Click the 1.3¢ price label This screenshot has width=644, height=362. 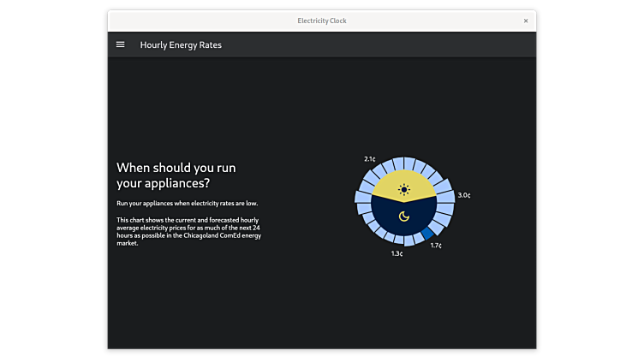(397, 253)
